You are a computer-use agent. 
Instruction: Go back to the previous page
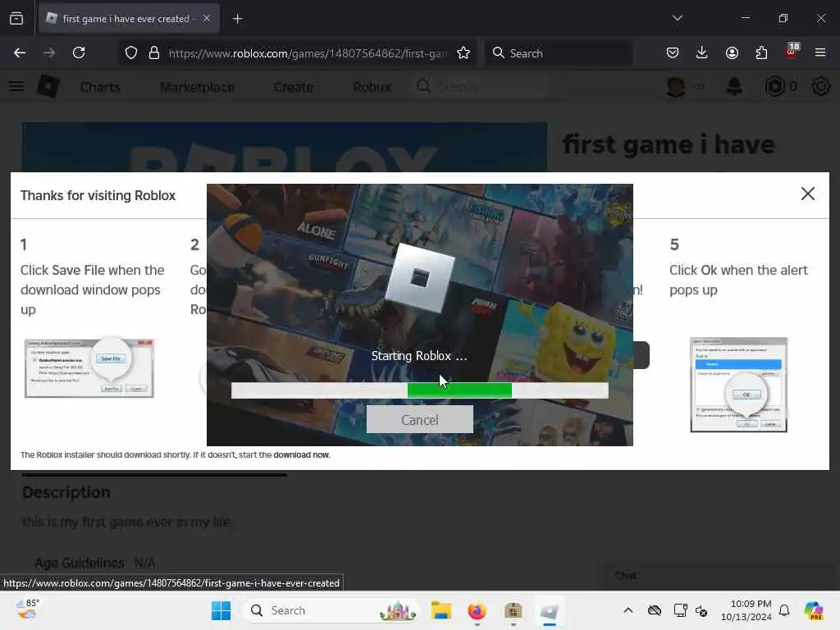[20, 52]
